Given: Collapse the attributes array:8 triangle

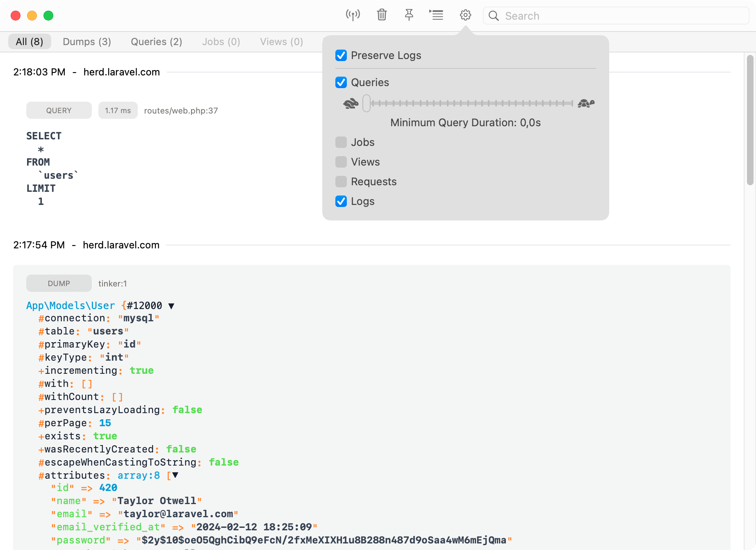Looking at the screenshot, I should (175, 475).
